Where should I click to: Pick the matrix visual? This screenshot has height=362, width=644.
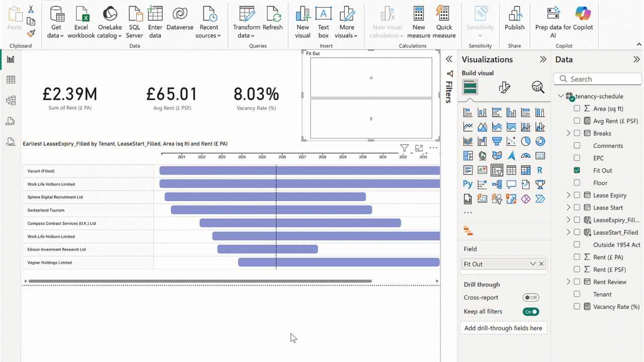click(x=526, y=170)
